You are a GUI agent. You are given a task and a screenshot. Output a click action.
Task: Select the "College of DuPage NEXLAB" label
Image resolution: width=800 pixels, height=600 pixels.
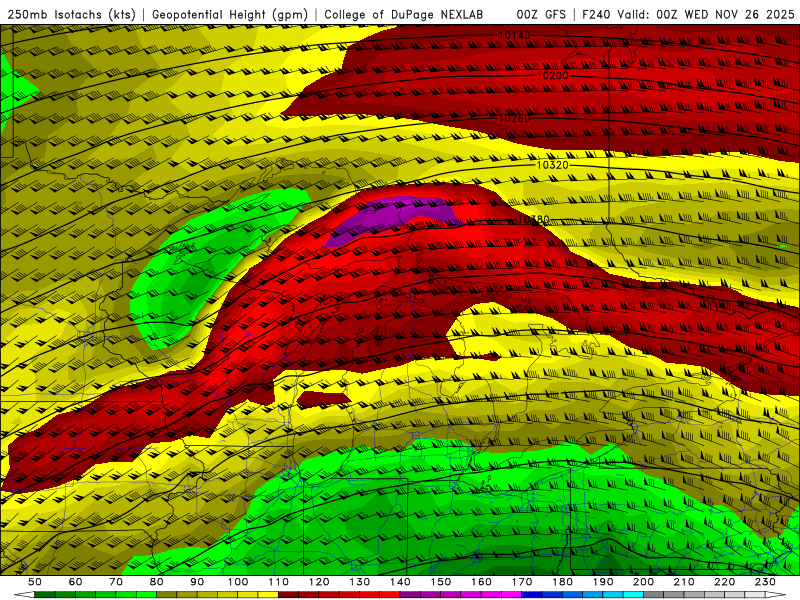pyautogui.click(x=403, y=14)
